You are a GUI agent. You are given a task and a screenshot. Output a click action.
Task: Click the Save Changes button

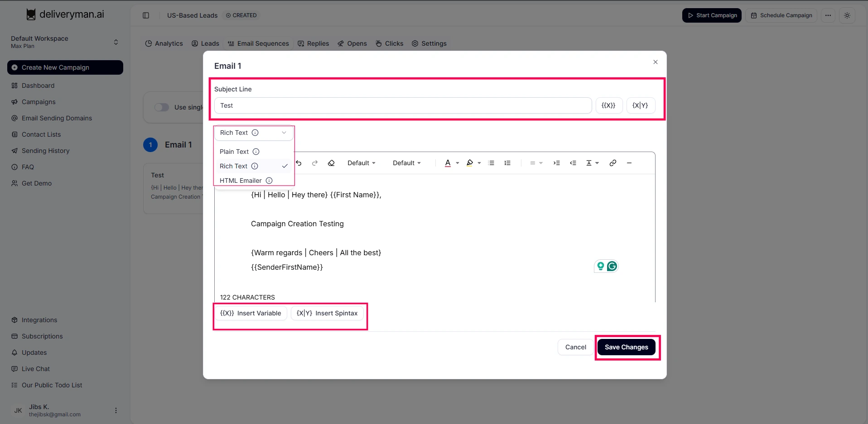click(626, 347)
